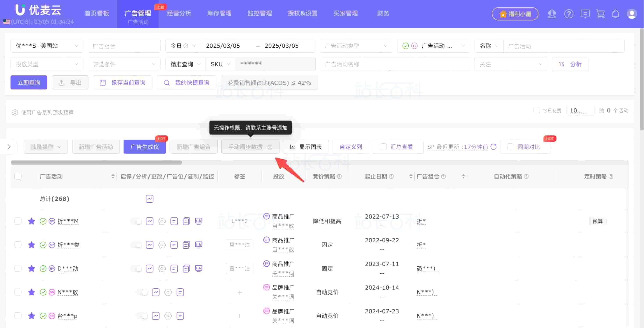Open the shopping cart icon
644x328 pixels.
coord(600,14)
